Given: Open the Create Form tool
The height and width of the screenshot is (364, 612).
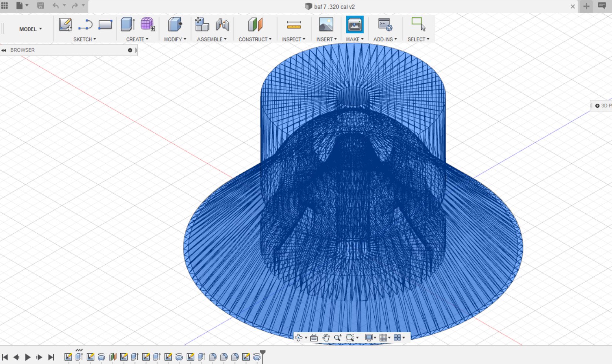Looking at the screenshot, I should [x=147, y=25].
